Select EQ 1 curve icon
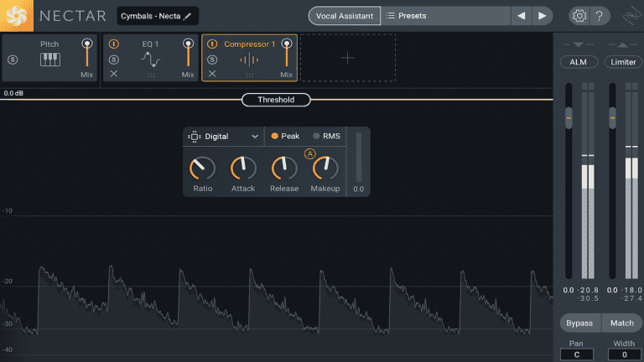Screen dimensions: 644x362 coord(151,59)
